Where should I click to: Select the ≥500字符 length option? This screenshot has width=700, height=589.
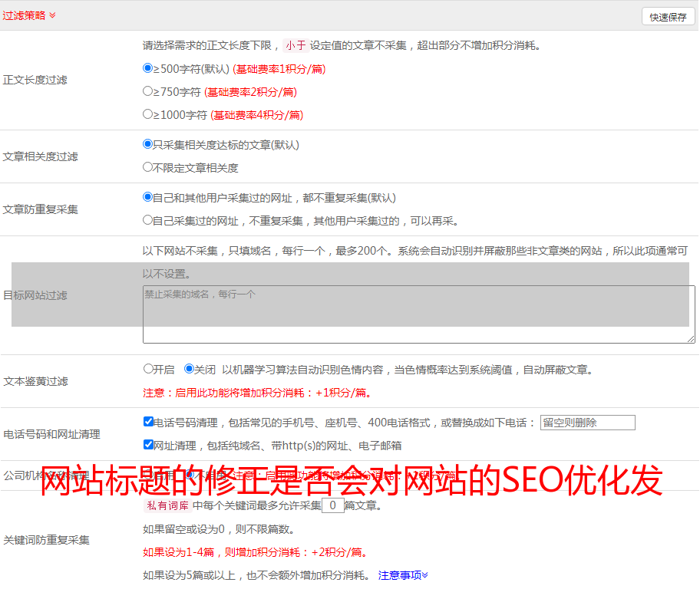pos(148,68)
